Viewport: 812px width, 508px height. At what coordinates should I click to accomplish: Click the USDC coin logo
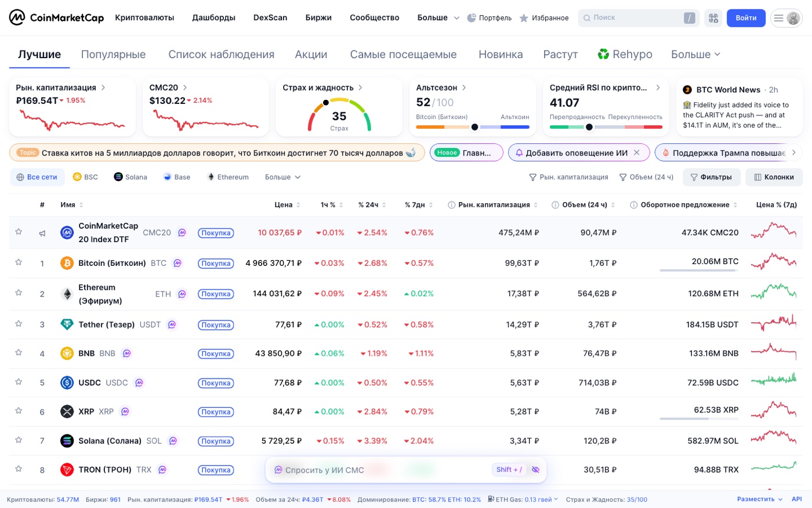click(x=67, y=383)
